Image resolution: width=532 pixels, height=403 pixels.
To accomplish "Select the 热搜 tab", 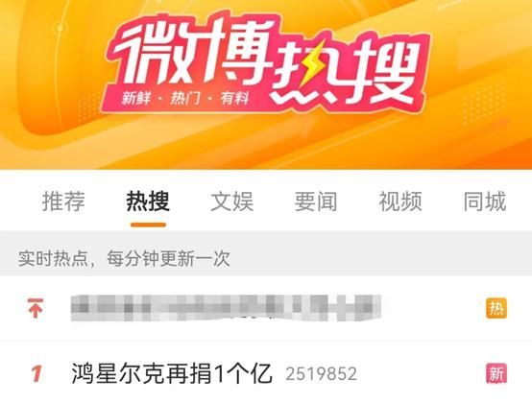I will click(148, 201).
